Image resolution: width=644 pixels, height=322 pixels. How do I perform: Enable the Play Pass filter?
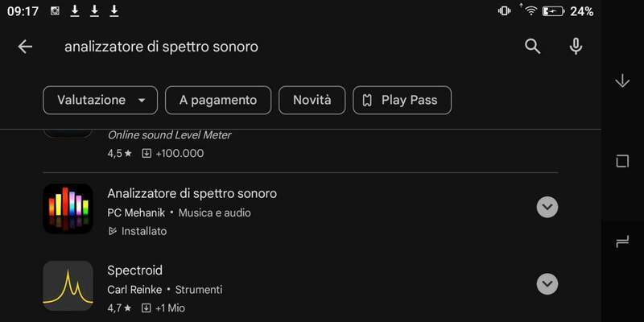(x=402, y=101)
